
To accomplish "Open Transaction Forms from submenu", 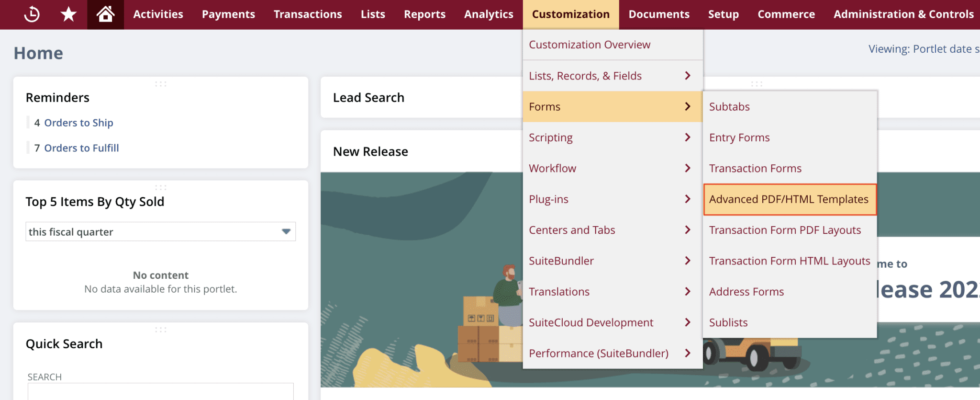I will coord(755,169).
